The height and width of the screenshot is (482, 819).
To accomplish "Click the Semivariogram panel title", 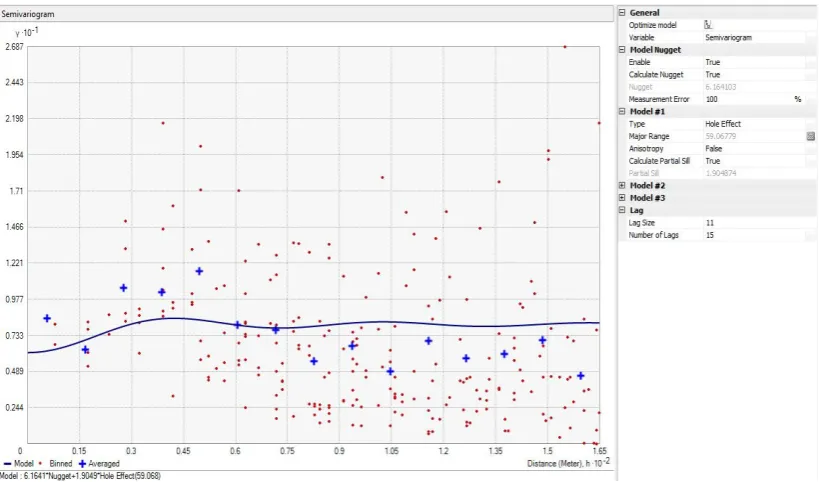I will click(28, 14).
